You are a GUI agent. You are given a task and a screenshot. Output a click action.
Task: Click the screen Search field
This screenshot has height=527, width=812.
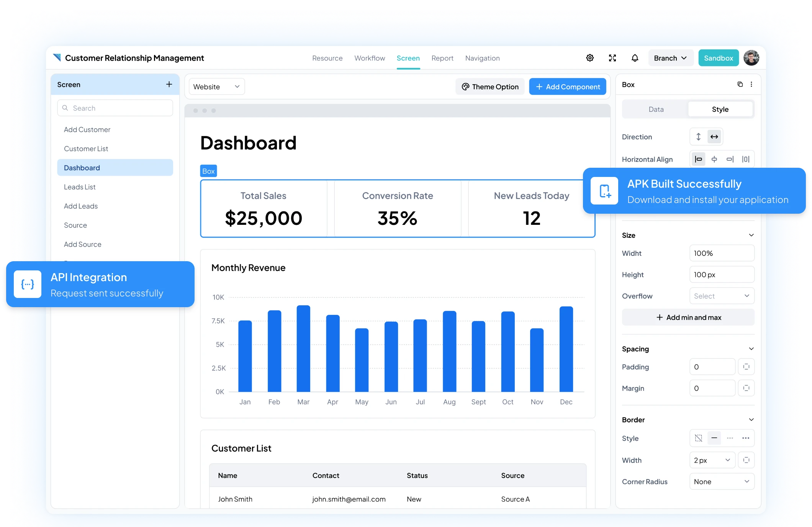pyautogui.click(x=115, y=108)
